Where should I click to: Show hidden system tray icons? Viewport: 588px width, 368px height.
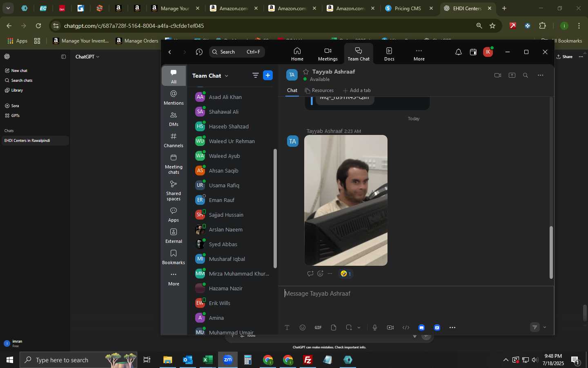pos(506,360)
